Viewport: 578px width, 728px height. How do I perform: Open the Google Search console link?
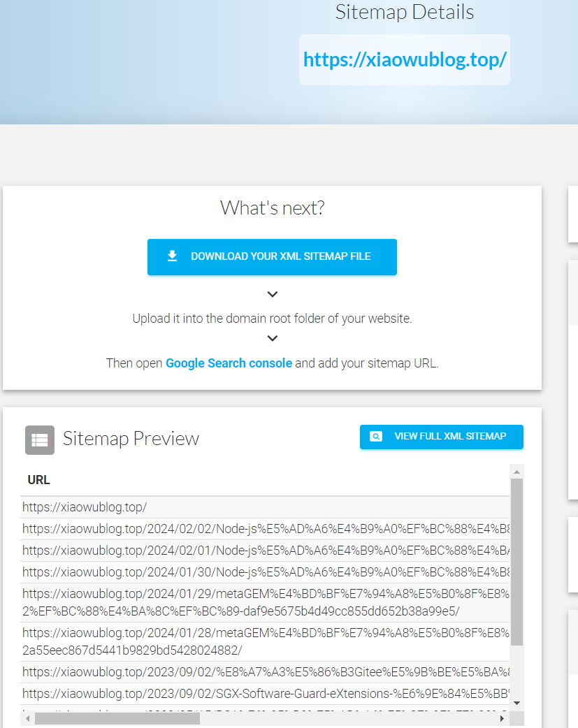point(229,363)
